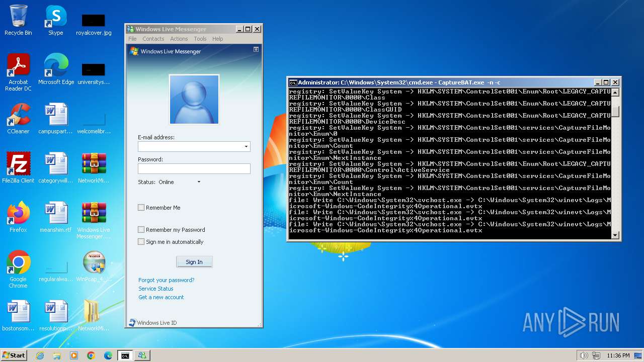The width and height of the screenshot is (644, 362).
Task: Open the Tools menu
Action: (200, 39)
